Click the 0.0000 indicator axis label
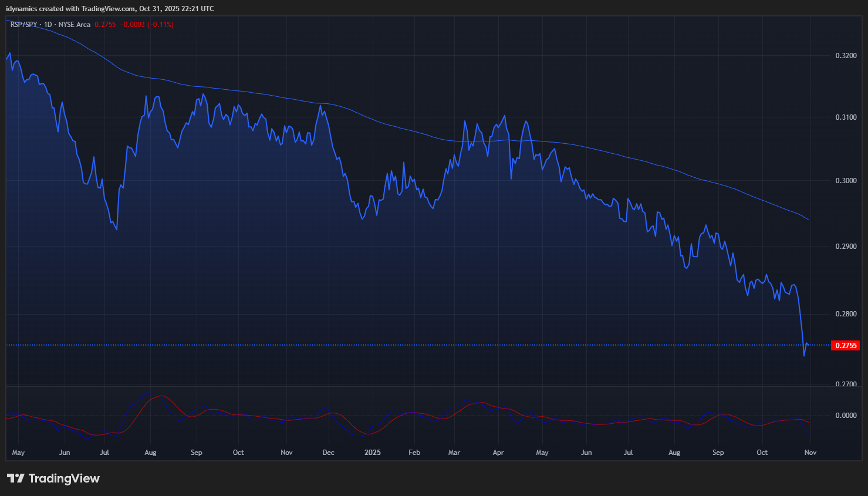Image resolution: width=868 pixels, height=496 pixels. 846,416
